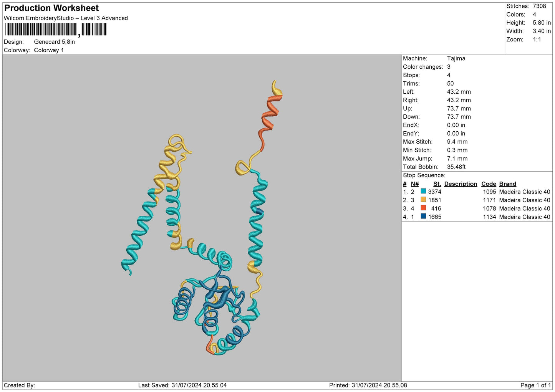555x392 pixels.
Task: Click the dark blue color swatch for thread 1134
Action: [423, 217]
